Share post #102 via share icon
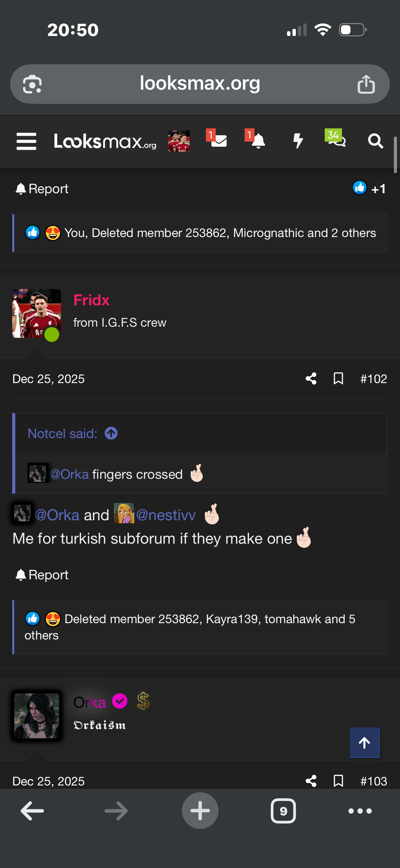The height and width of the screenshot is (868, 400). (311, 379)
